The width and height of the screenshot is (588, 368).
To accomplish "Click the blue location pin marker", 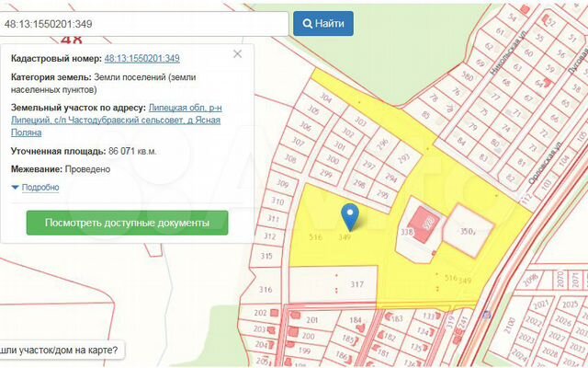I will pyautogui.click(x=350, y=215).
